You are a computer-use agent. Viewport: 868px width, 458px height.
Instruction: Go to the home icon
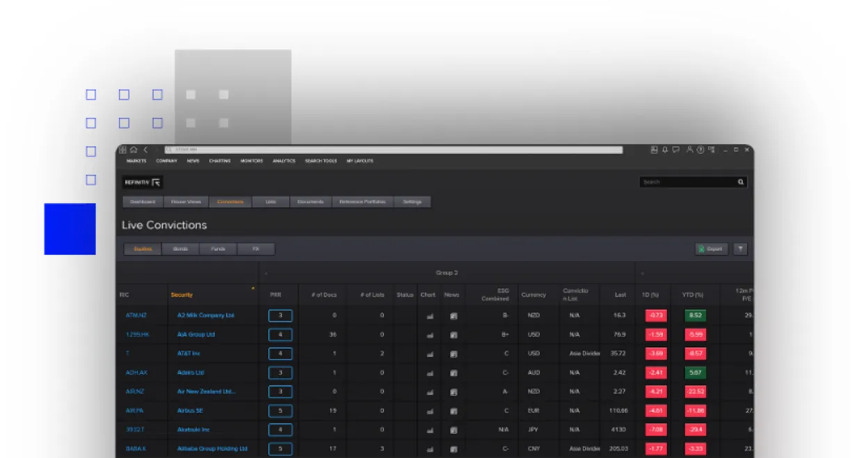point(134,150)
